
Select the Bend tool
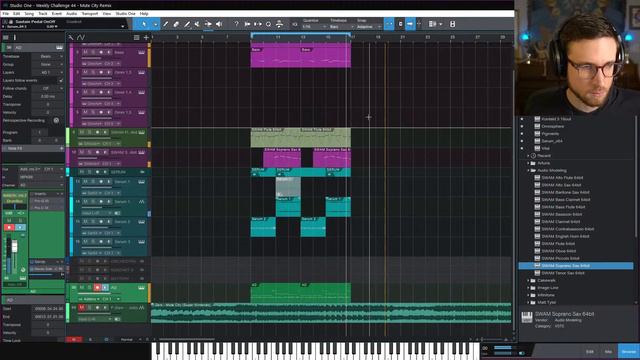pyautogui.click(x=208, y=24)
